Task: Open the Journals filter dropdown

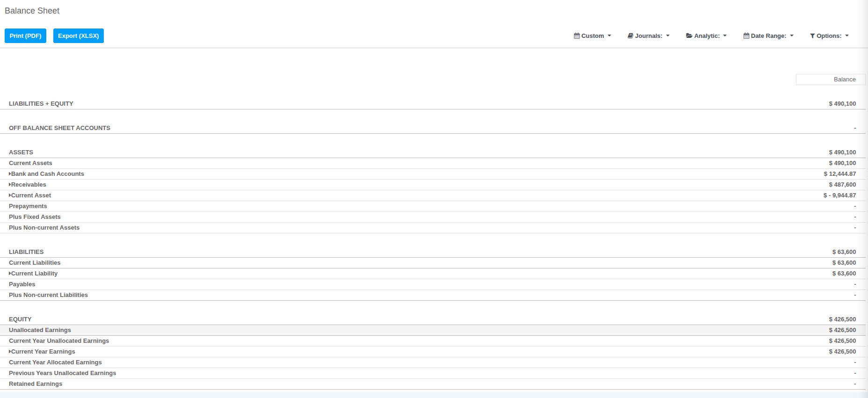Action: pos(649,36)
